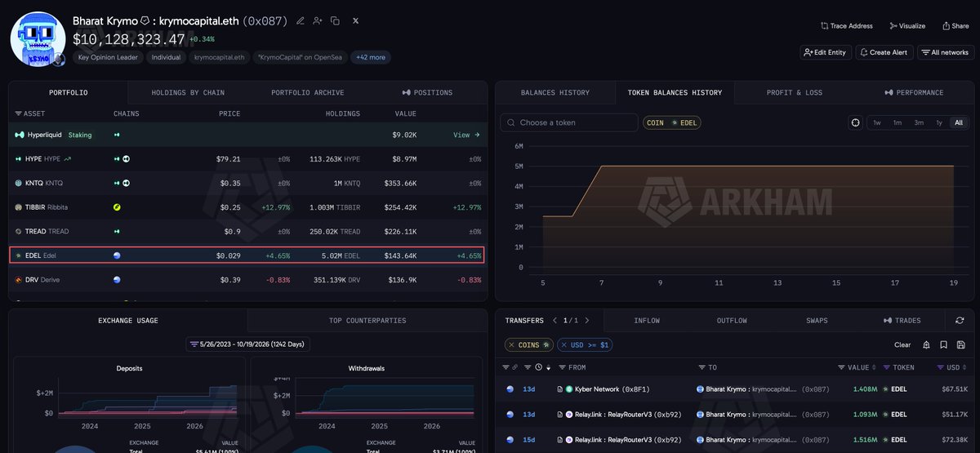This screenshot has height=453, width=980.
Task: Click the Bharat Krymo avatar image
Action: (38, 38)
